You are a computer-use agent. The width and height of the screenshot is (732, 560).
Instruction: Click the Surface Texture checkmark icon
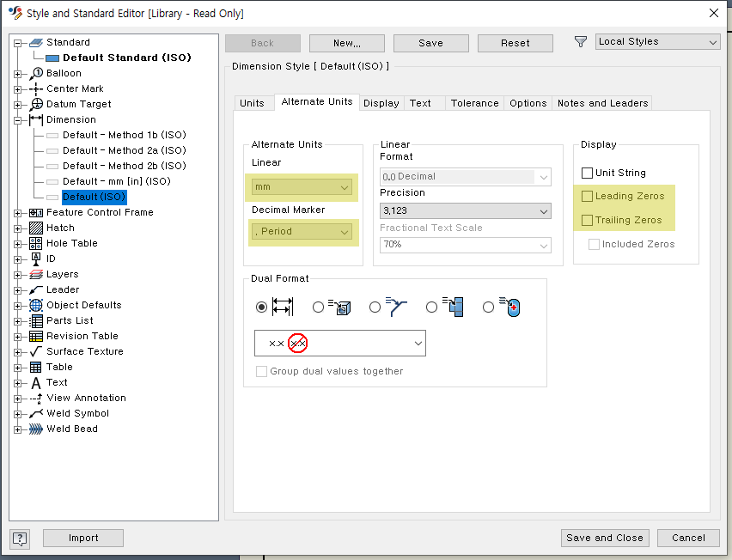click(x=36, y=351)
